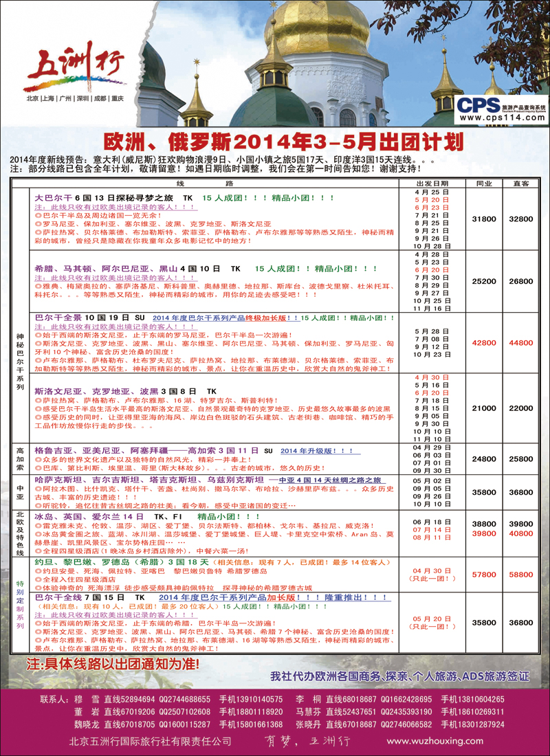Click the city name '广州' under the logo
The height and width of the screenshot is (756, 550).
65,98
